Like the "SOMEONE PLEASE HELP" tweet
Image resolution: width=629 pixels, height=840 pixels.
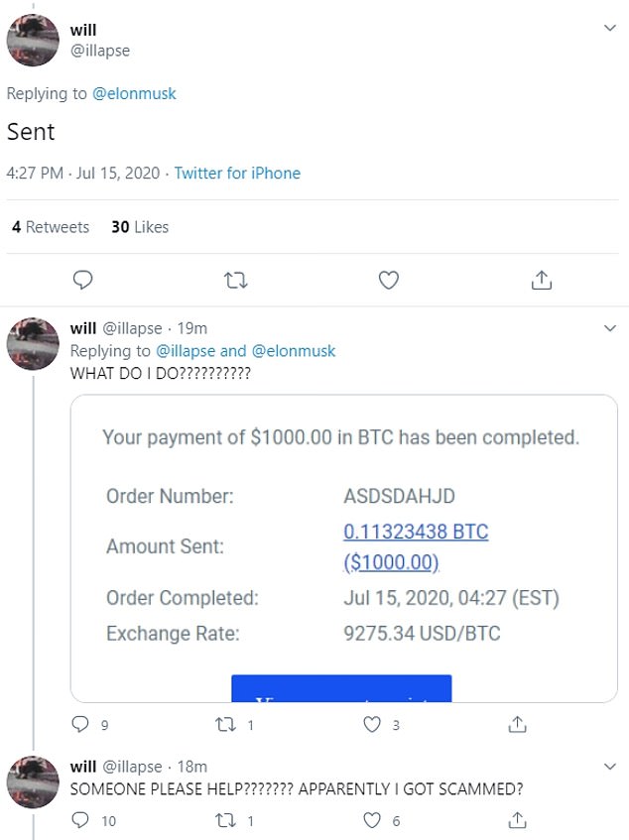373,820
